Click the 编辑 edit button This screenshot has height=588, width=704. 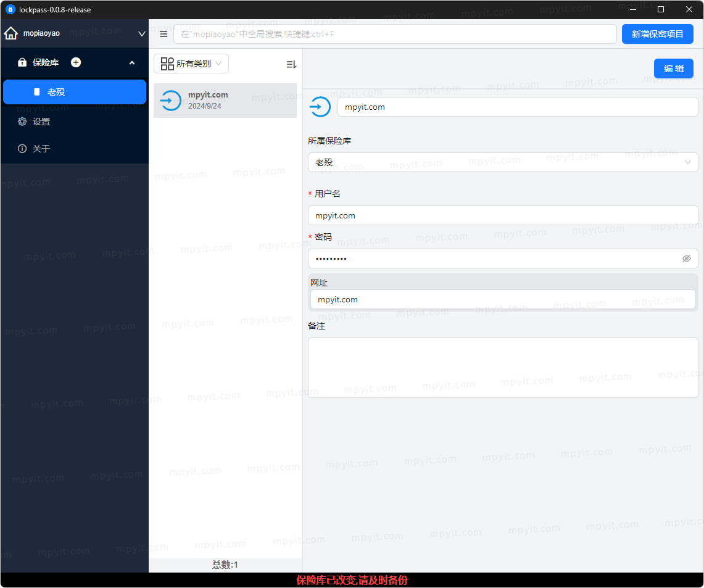674,68
